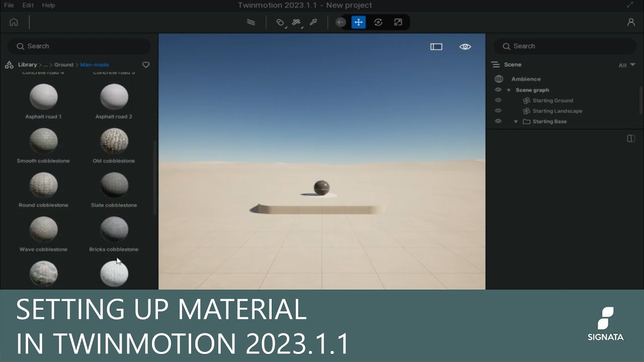This screenshot has height=362, width=644.
Task: Click the Scene panel title
Action: pyautogui.click(x=513, y=65)
